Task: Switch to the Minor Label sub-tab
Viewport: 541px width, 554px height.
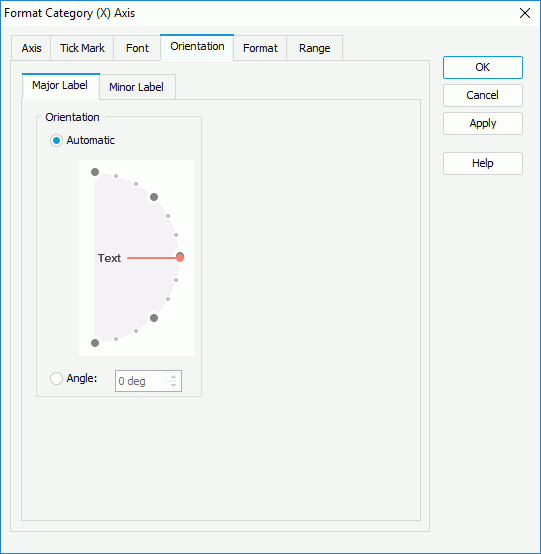Action: click(x=137, y=87)
